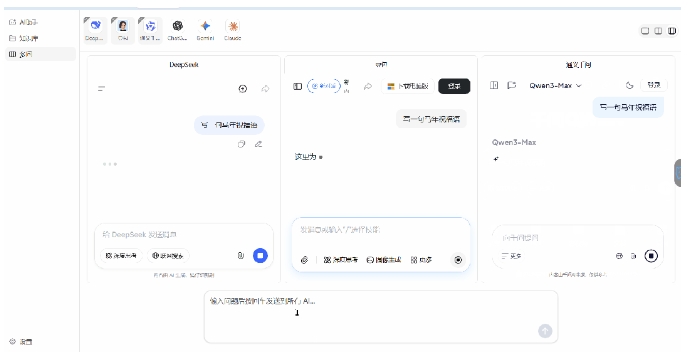Open settings at sidebar bottom
This screenshot has width=700, height=362.
click(x=21, y=342)
